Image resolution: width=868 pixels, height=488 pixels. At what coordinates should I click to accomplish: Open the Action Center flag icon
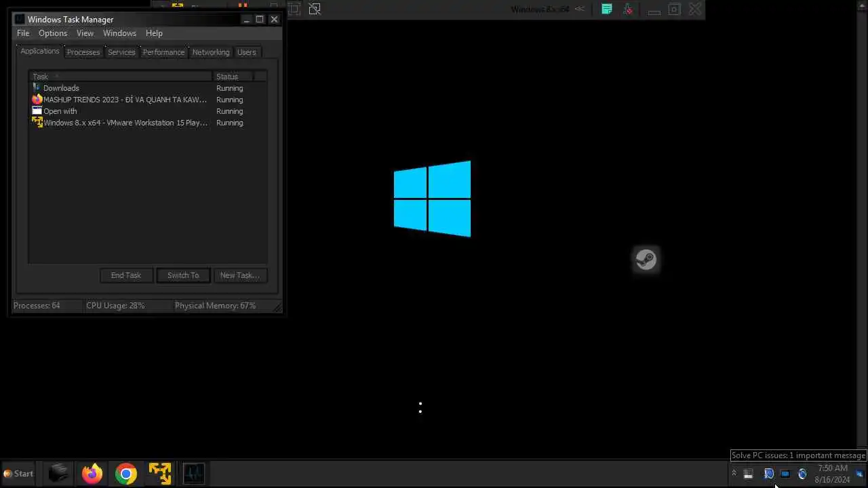point(768,474)
